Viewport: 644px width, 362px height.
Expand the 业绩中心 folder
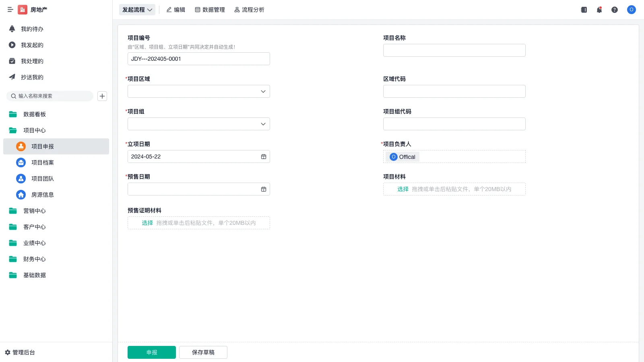click(56, 243)
